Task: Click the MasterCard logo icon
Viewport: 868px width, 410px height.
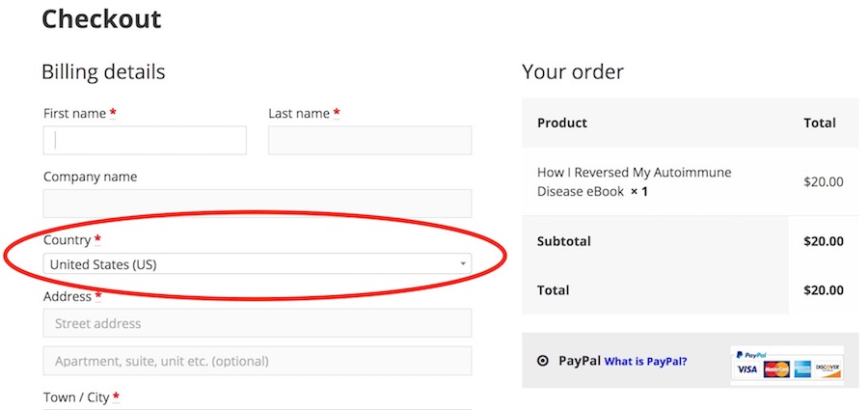Action: (x=775, y=369)
